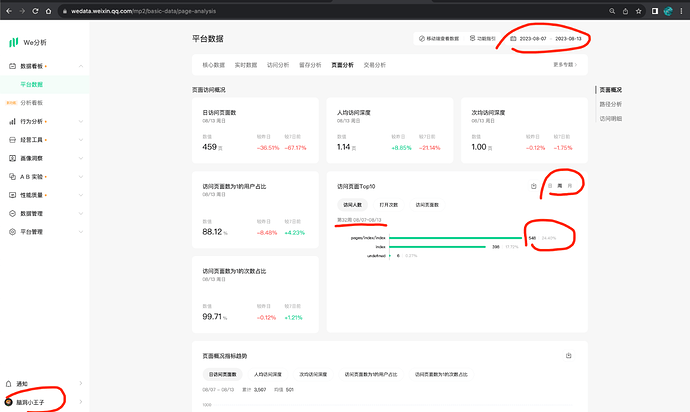Collapse the 数据看板 sidebar section
This screenshot has width=690, height=412.
point(81,66)
